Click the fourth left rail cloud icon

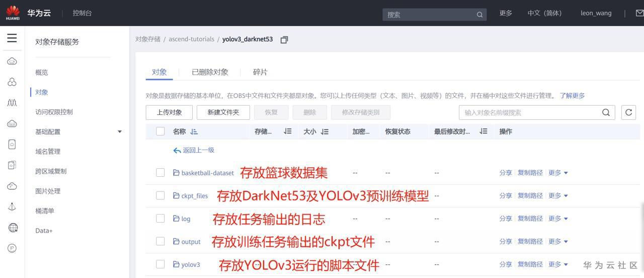coord(12,124)
